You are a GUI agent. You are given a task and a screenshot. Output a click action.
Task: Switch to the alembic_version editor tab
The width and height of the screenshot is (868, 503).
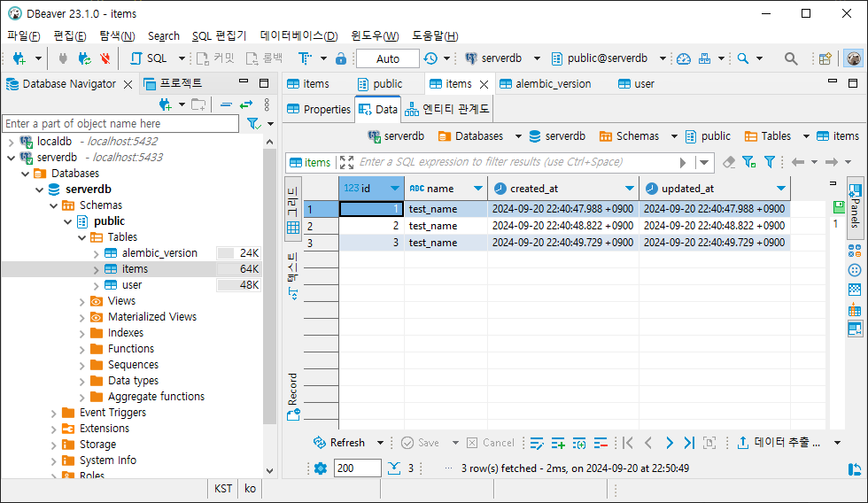[x=546, y=84]
